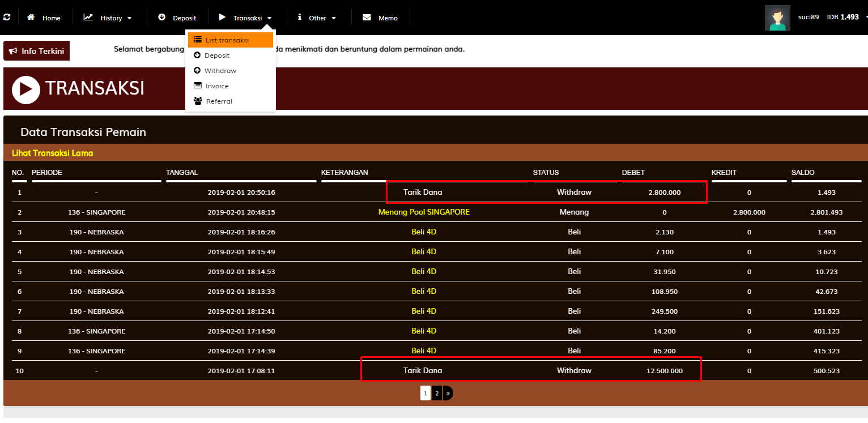Open Lihat Transaksi Lama link
This screenshot has height=423, width=868.
click(x=52, y=153)
